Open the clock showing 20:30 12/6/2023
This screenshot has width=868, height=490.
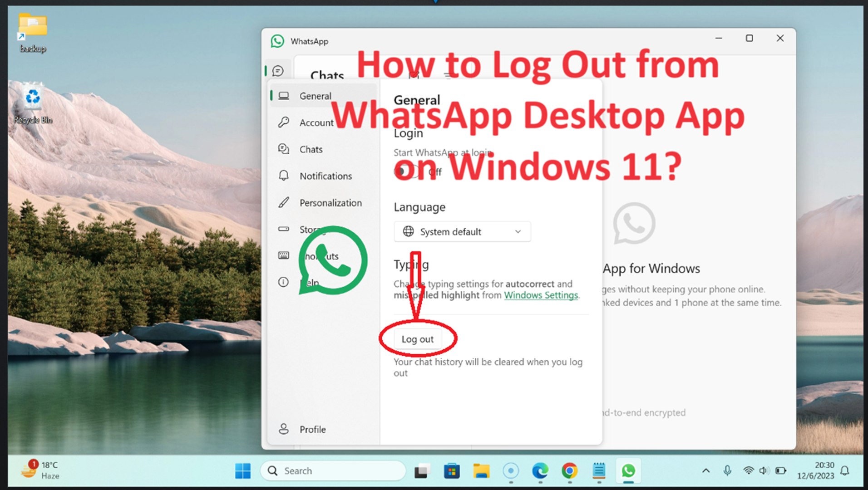coord(816,470)
